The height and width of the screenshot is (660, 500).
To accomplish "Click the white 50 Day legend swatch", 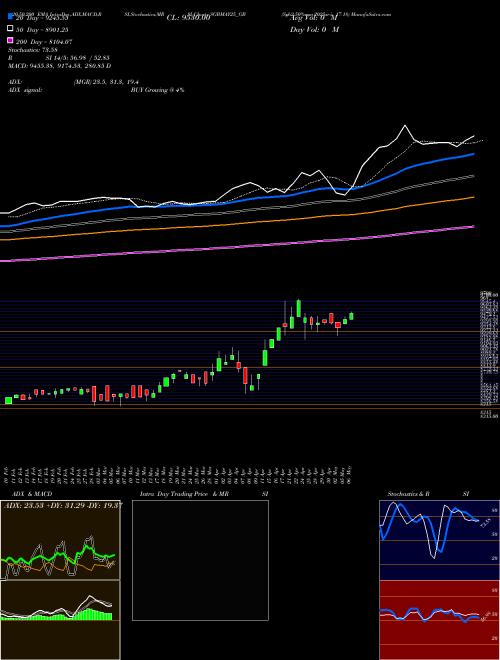I will pyautogui.click(x=10, y=29).
